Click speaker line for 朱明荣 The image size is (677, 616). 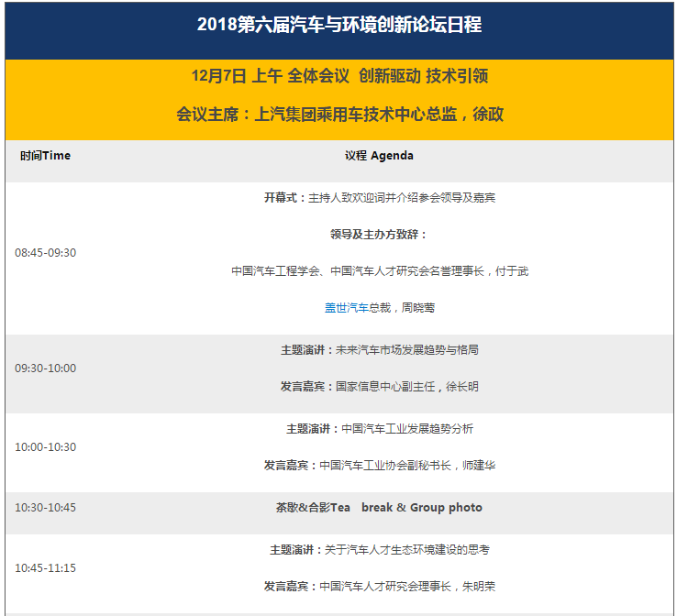click(x=379, y=587)
